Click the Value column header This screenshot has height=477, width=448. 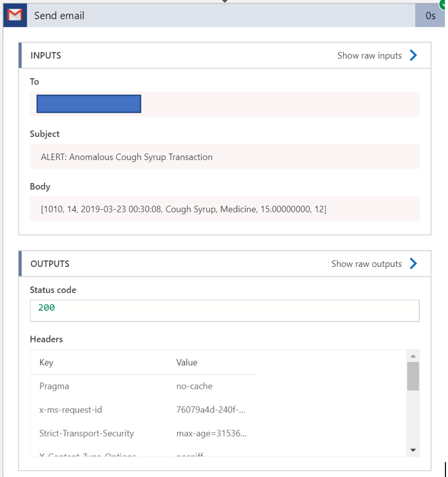pyautogui.click(x=186, y=362)
